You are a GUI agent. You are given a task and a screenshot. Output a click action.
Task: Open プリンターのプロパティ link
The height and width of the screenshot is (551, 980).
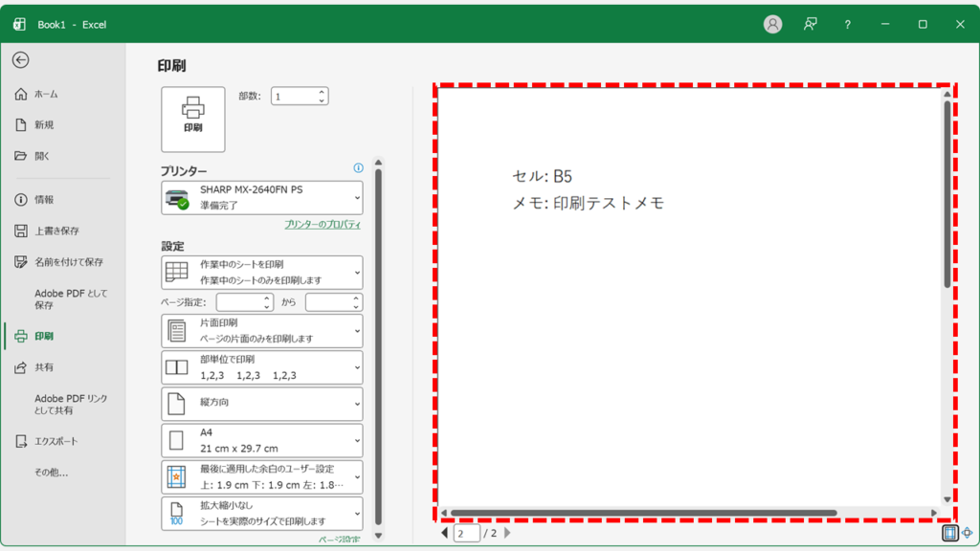click(323, 224)
